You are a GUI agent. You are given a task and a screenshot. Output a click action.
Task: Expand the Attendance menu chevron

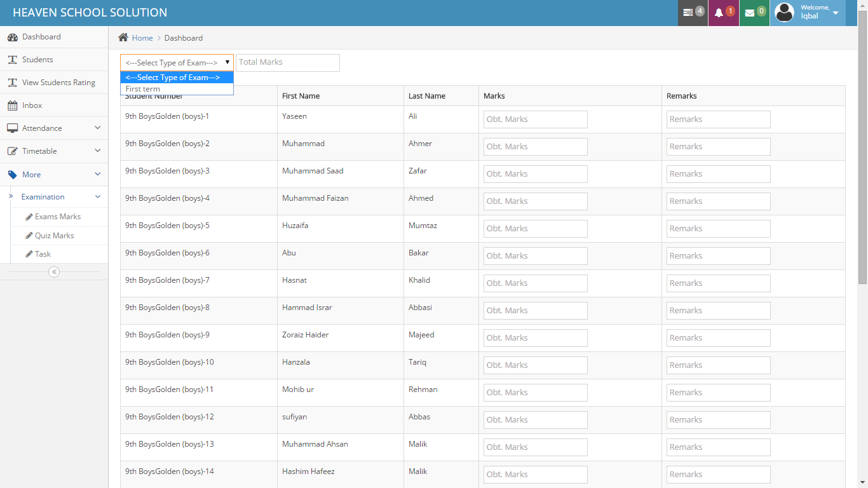pos(97,128)
